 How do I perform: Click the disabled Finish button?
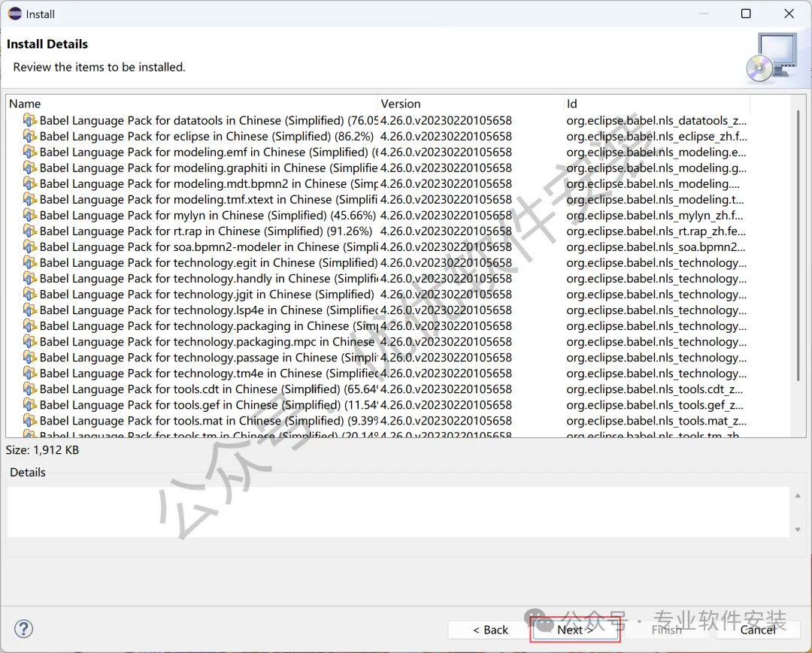pos(666,630)
